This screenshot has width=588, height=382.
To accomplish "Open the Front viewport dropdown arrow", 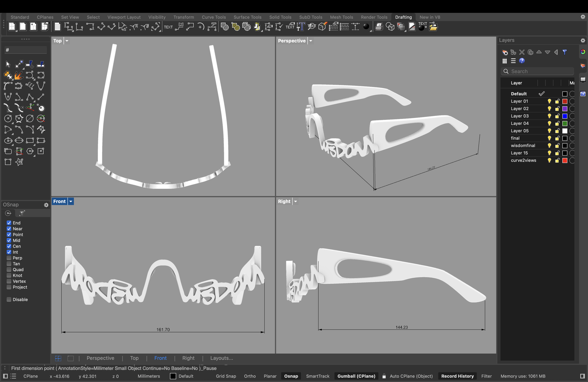I will coord(71,201).
